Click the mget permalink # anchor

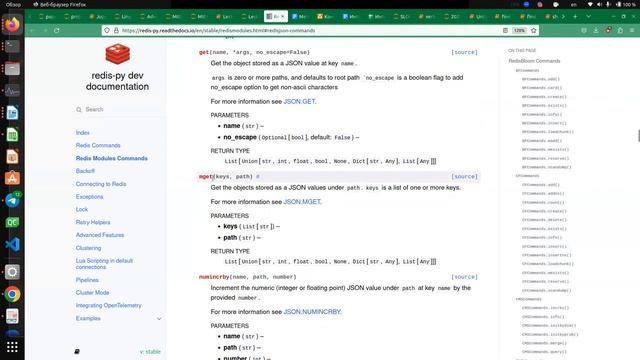click(258, 176)
